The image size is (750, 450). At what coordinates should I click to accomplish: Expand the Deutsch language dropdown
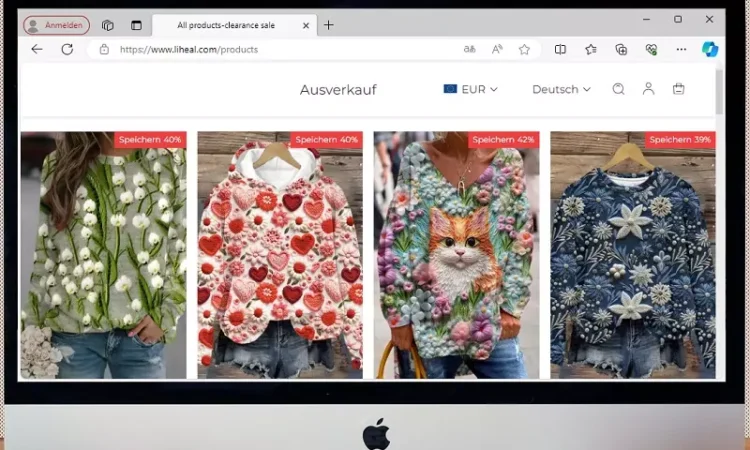coord(562,89)
